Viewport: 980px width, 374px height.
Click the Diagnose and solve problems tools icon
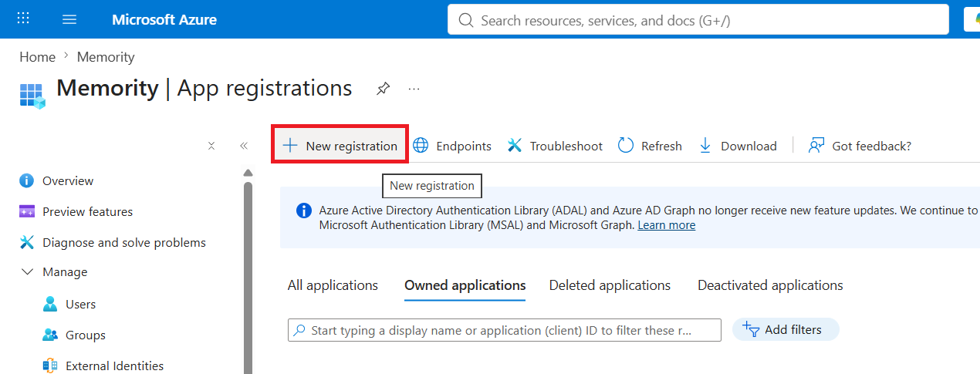click(27, 242)
